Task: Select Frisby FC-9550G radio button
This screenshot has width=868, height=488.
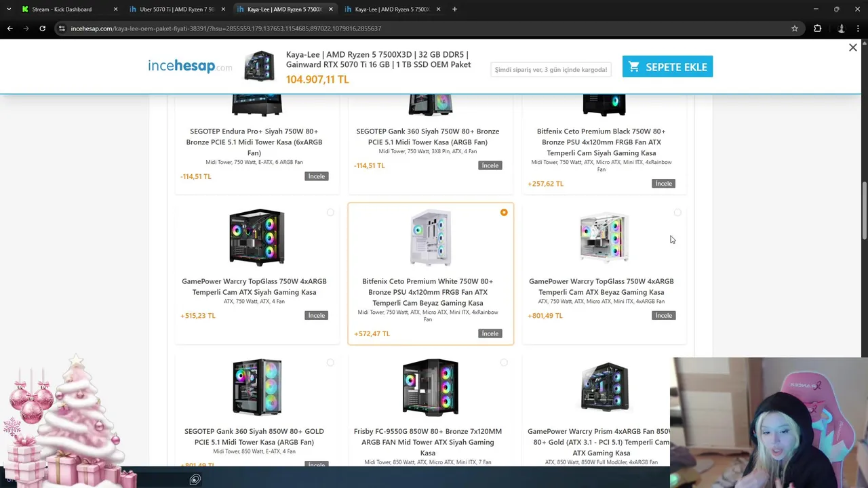Action: click(504, 363)
